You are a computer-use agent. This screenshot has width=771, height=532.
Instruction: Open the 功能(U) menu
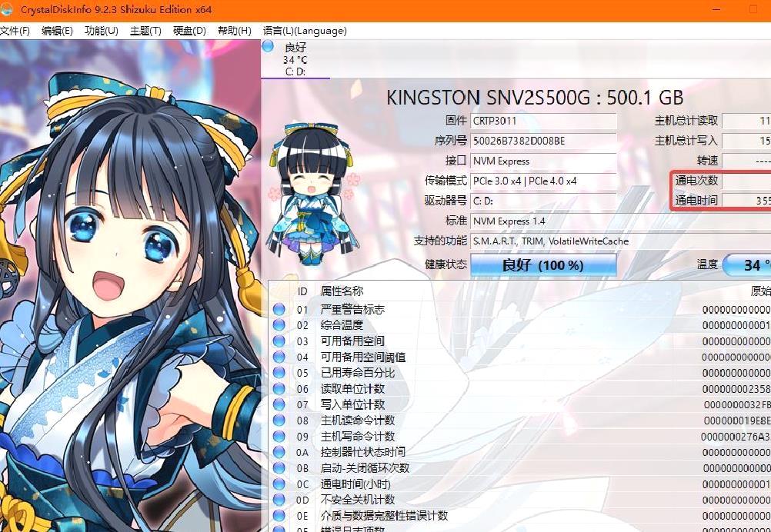click(x=102, y=31)
